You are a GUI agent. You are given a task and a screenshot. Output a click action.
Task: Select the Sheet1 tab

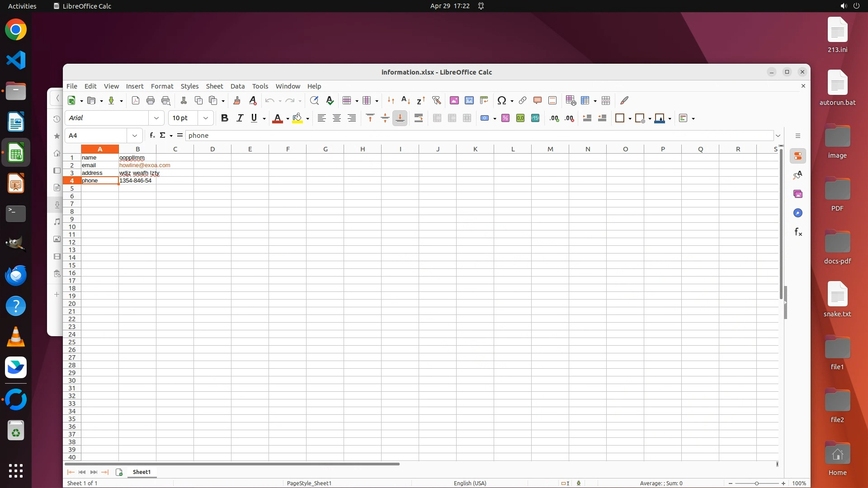pos(142,472)
